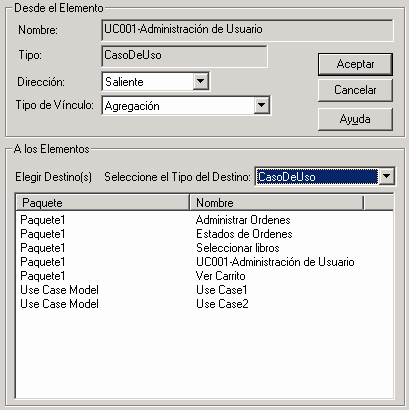Open Ayuda help button

click(355, 119)
